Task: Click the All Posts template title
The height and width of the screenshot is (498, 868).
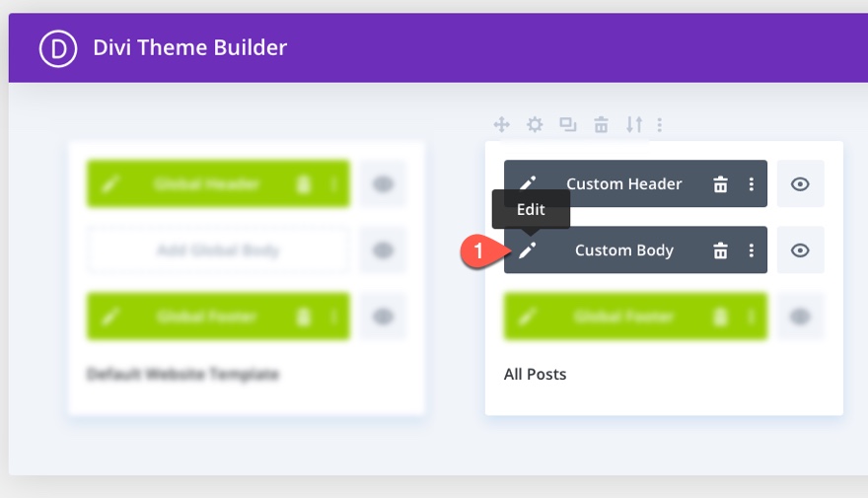Action: [x=535, y=374]
